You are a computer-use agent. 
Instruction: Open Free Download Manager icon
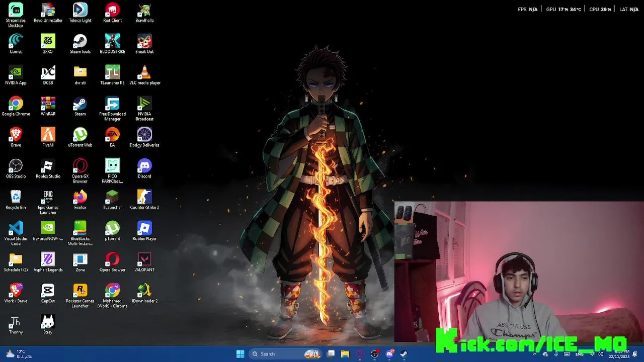pos(112,109)
